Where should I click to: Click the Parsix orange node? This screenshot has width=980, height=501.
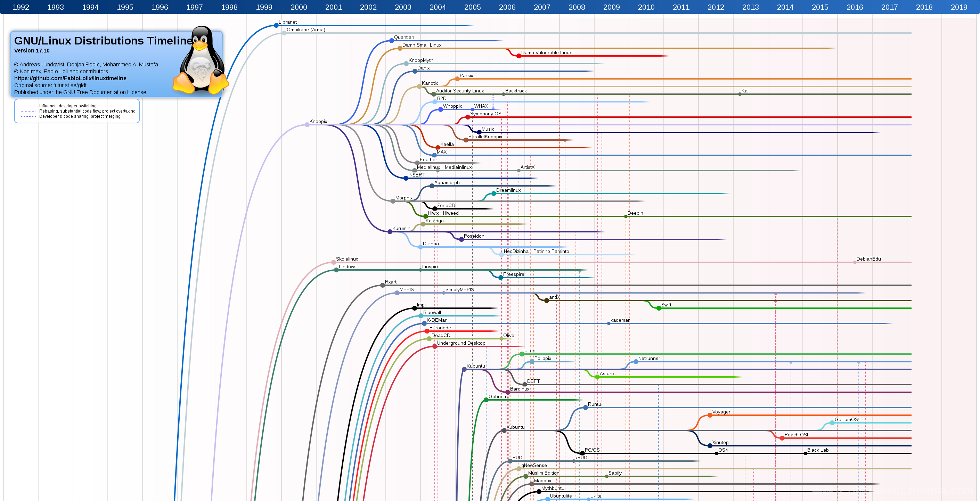pyautogui.click(x=457, y=79)
